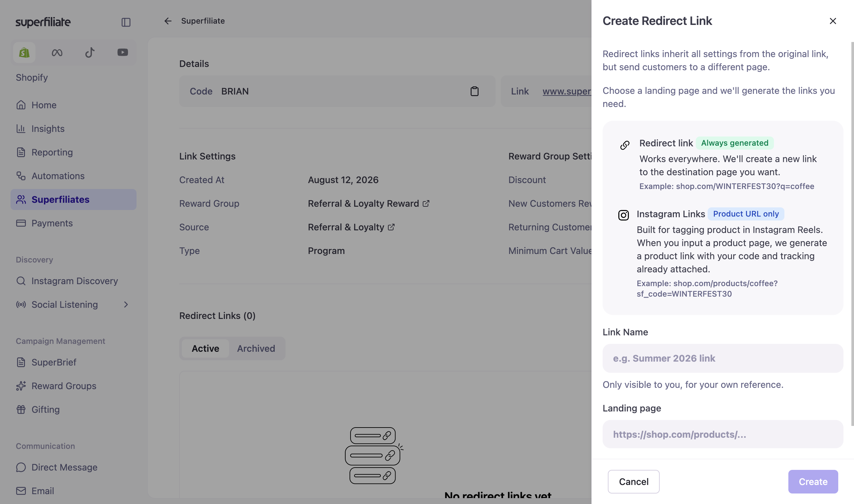
Task: Click the Direct Message bubble icon
Action: coord(21,467)
